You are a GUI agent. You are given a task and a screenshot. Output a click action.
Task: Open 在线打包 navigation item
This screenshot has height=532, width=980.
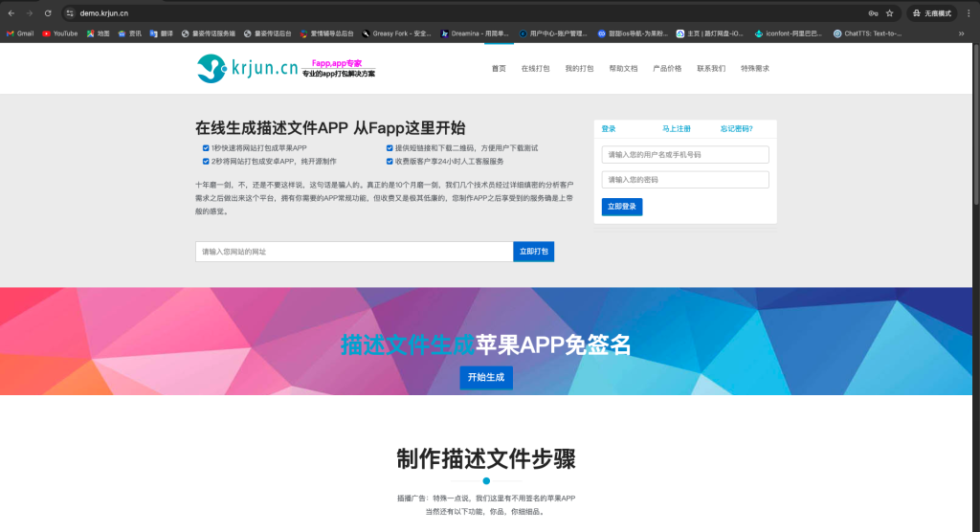536,69
